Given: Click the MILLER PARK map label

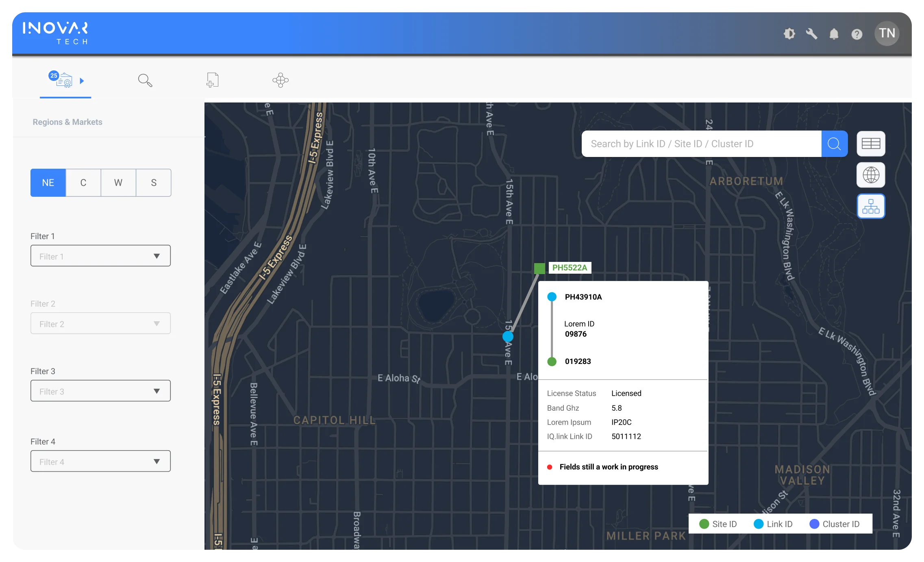Looking at the screenshot, I should (x=646, y=536).
